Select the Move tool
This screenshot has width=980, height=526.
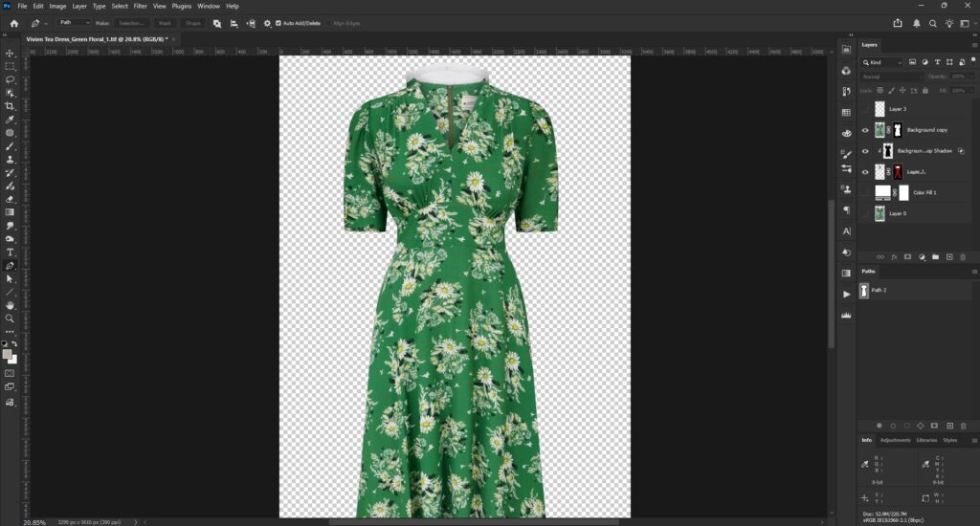click(10, 54)
